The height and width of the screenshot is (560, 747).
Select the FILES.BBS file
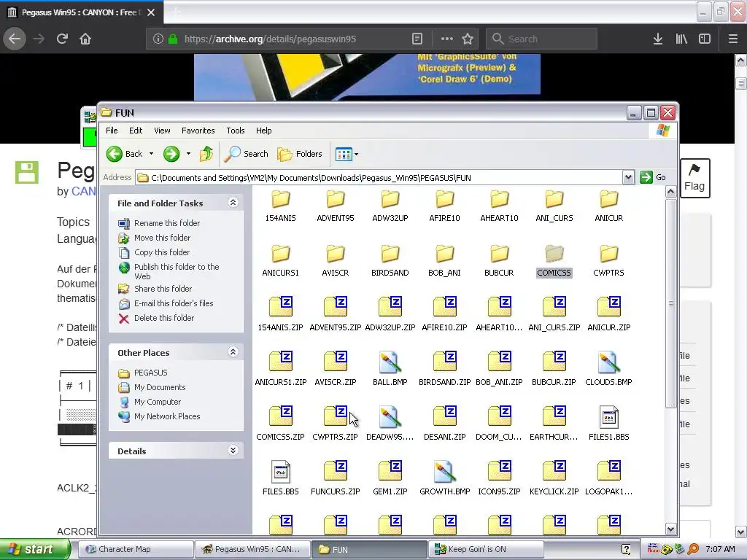point(280,479)
